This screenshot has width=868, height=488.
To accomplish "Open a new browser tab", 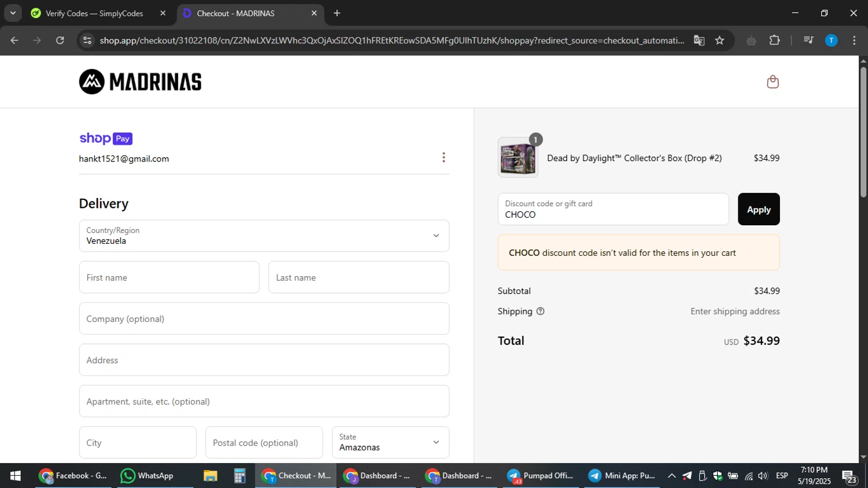I will pos(337,13).
